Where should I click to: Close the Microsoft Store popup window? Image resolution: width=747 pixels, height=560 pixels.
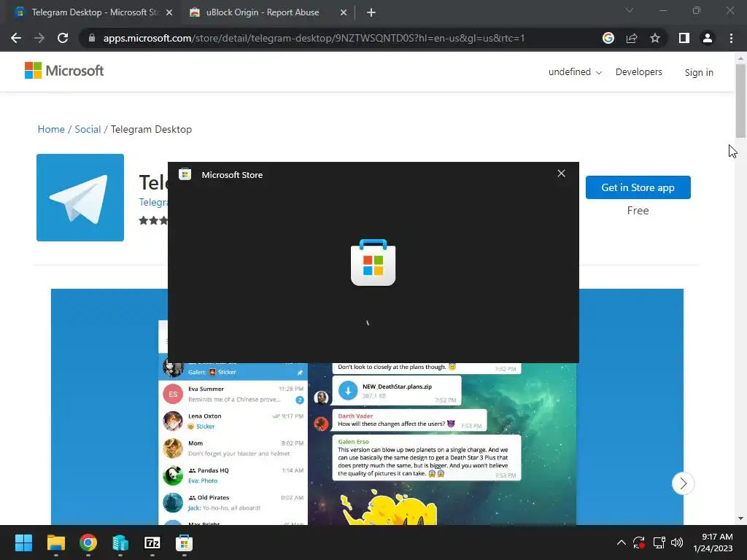click(x=561, y=174)
